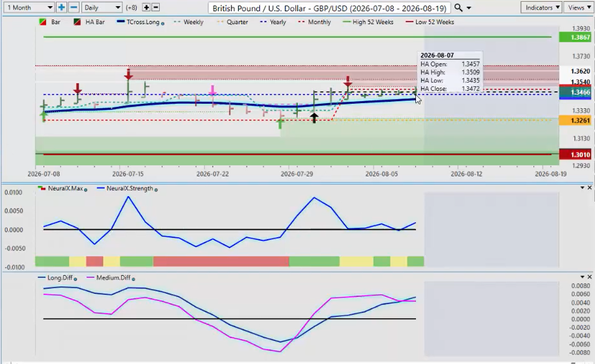Viewport: 595px width, 364px height.
Task: Click the black plus forecast extend icon
Action: 147,7
